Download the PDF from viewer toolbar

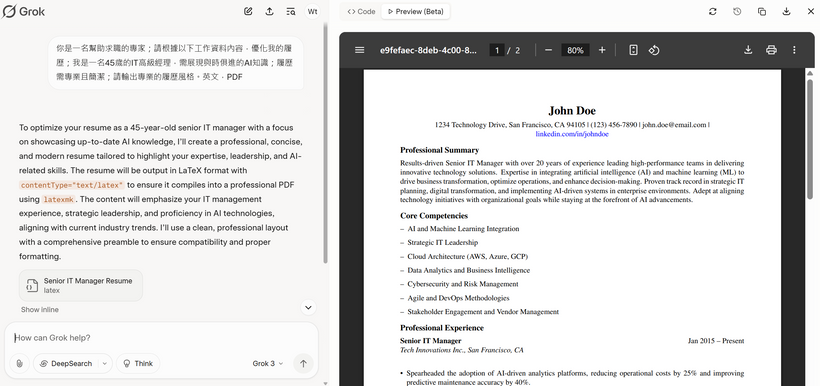[x=748, y=50]
